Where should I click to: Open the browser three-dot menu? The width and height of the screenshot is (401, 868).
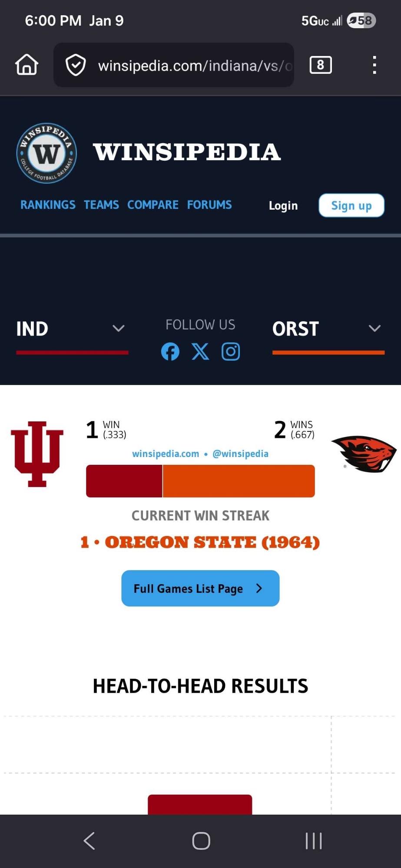click(374, 65)
